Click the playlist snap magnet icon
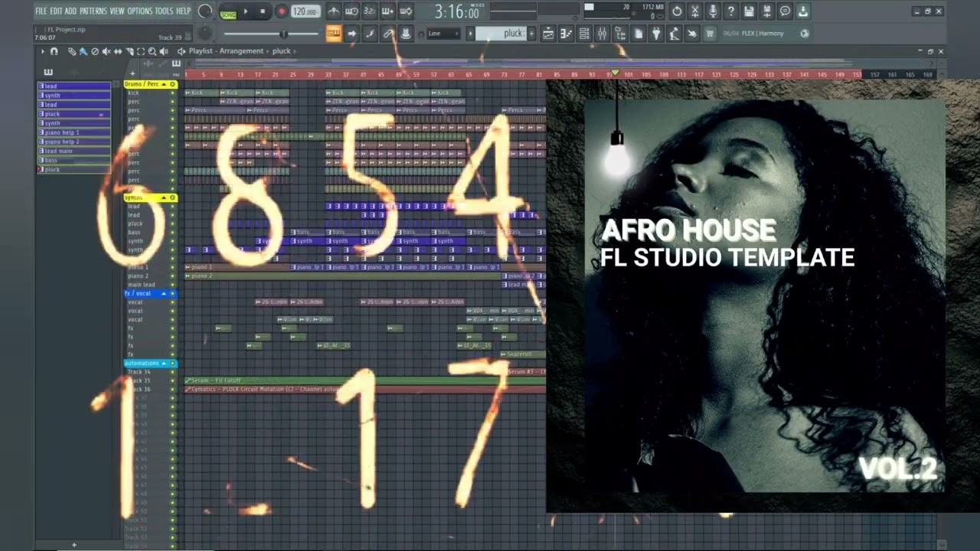Viewport: 980px width, 551px height. point(54,51)
